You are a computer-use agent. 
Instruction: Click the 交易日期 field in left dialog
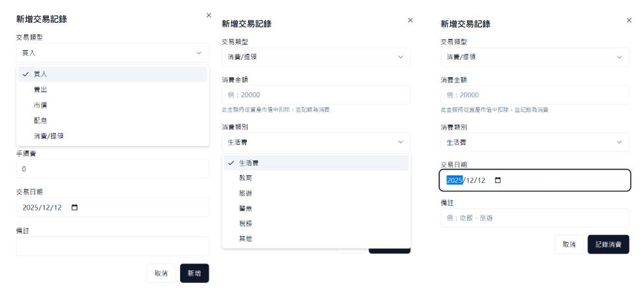(112, 208)
